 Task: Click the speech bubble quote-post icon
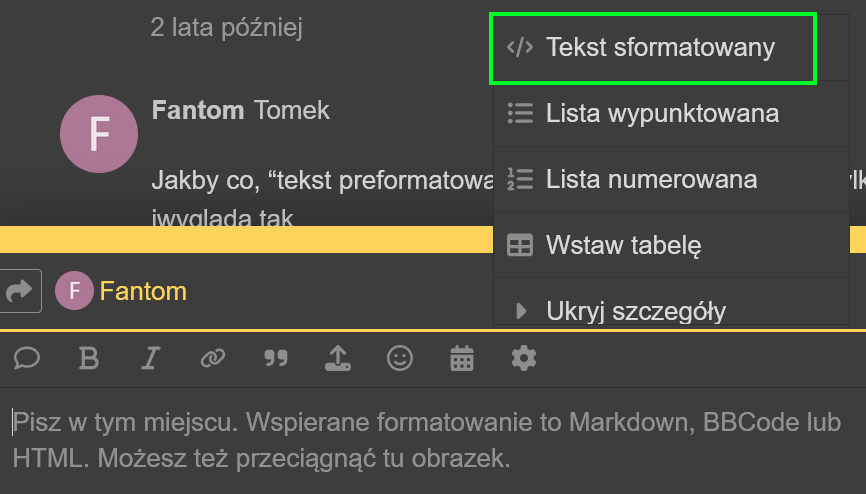point(27,358)
